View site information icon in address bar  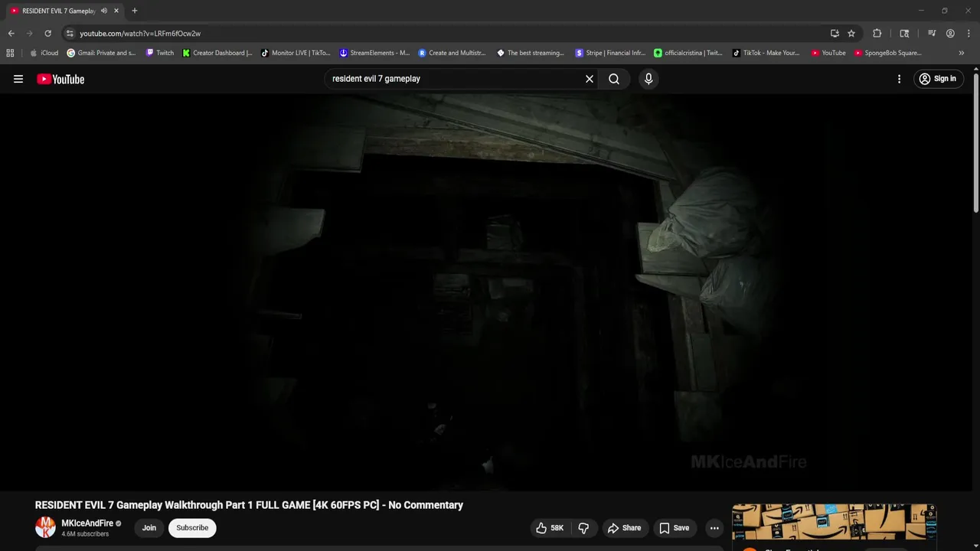point(70,34)
